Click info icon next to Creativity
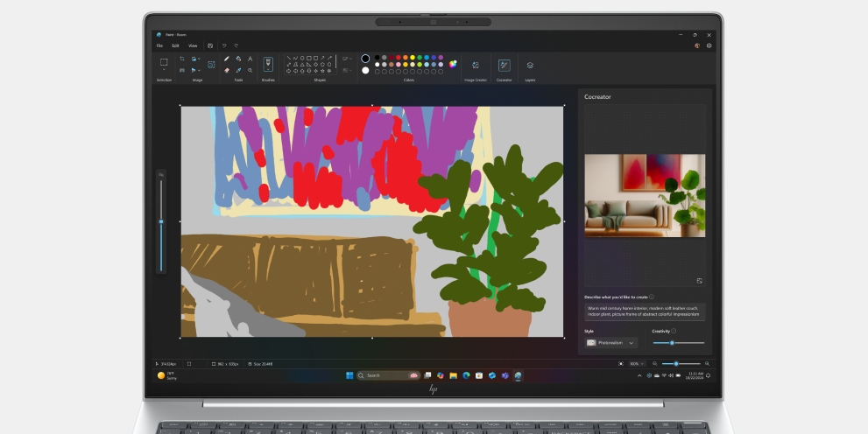Screen dimensions: 868x434 click(x=674, y=331)
